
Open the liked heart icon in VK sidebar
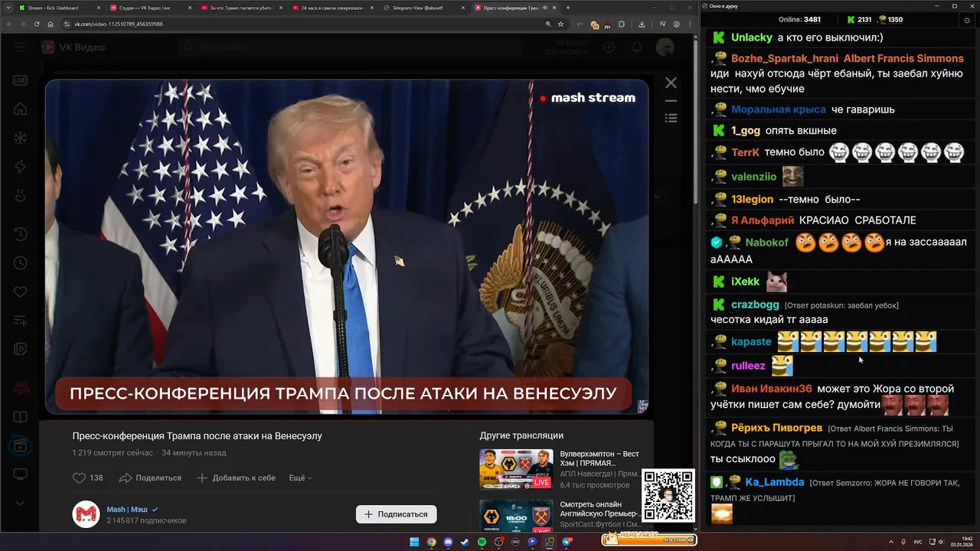[x=20, y=292]
